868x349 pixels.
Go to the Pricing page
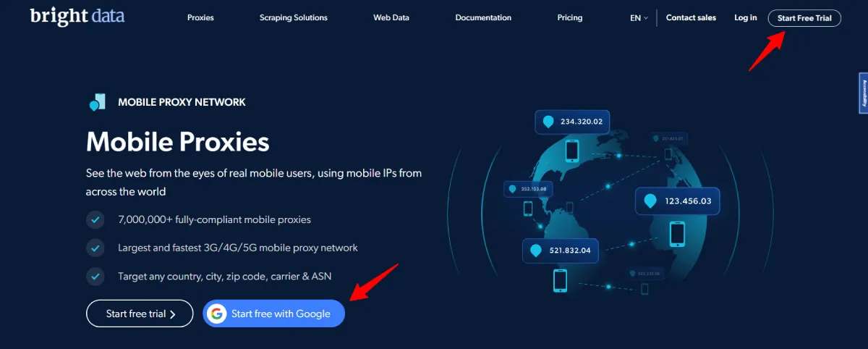point(570,18)
